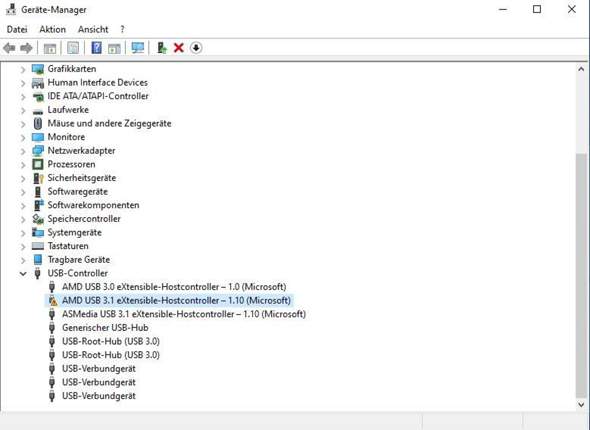Click the properties toolbar icon

point(73,48)
